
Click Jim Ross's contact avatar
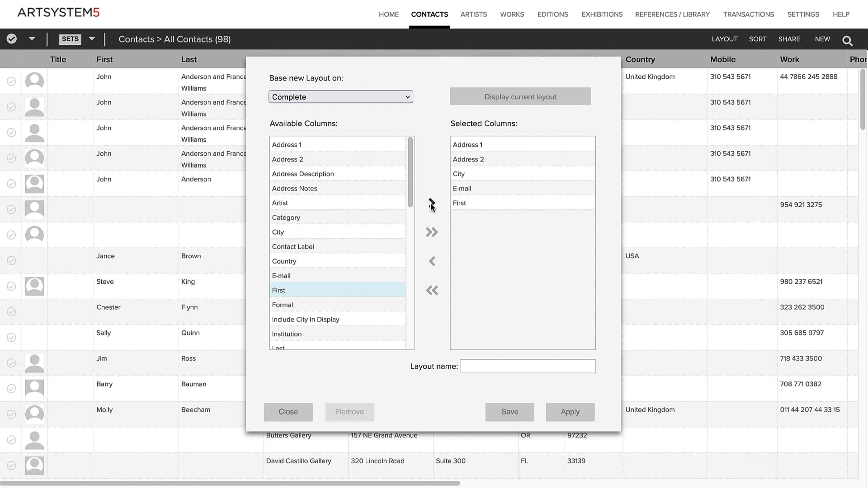tap(34, 363)
